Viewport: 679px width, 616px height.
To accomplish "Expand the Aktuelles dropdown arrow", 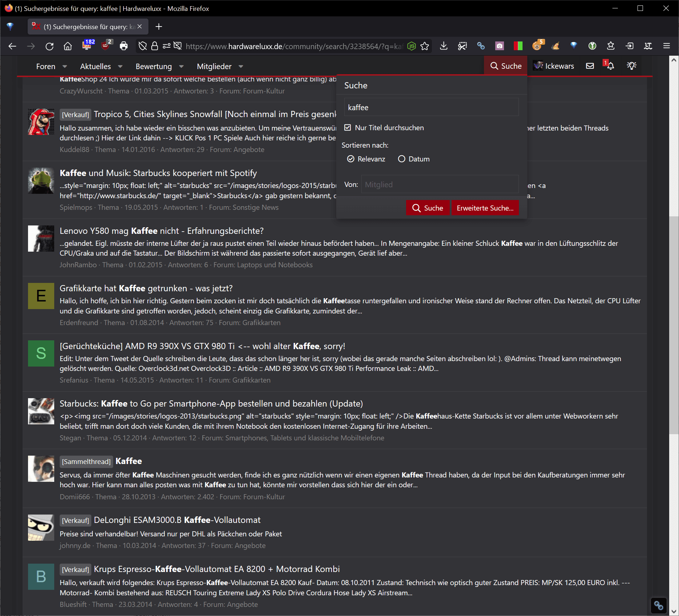I will click(120, 67).
